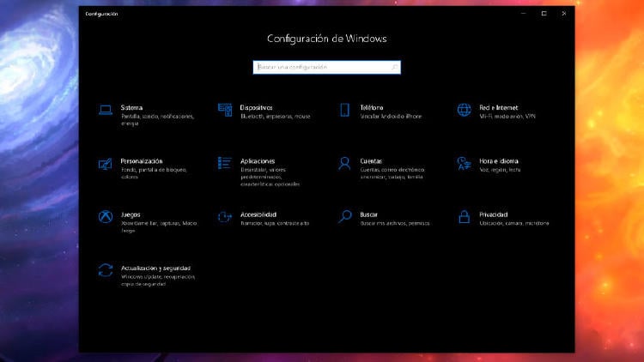Click the Hora e idioma icon

(x=464, y=163)
